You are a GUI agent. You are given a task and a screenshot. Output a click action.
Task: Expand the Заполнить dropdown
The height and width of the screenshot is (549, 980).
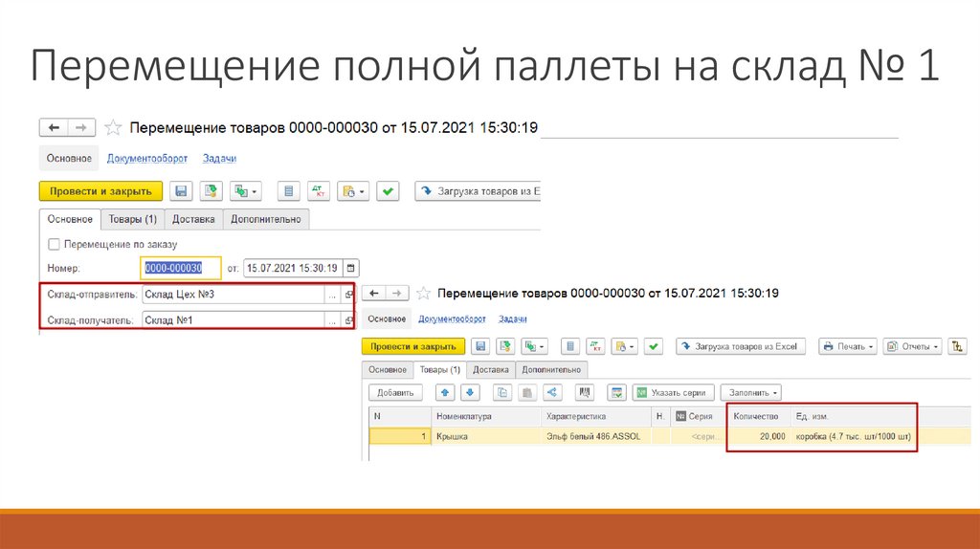(x=754, y=392)
